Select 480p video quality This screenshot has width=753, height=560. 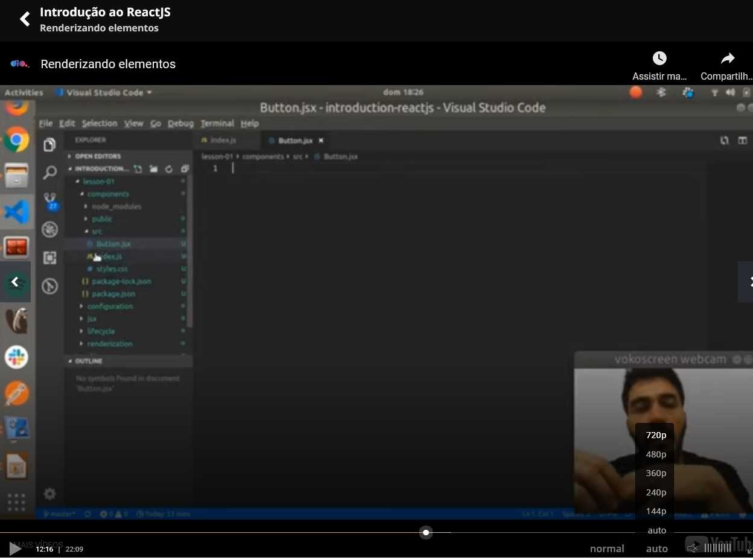pyautogui.click(x=656, y=454)
